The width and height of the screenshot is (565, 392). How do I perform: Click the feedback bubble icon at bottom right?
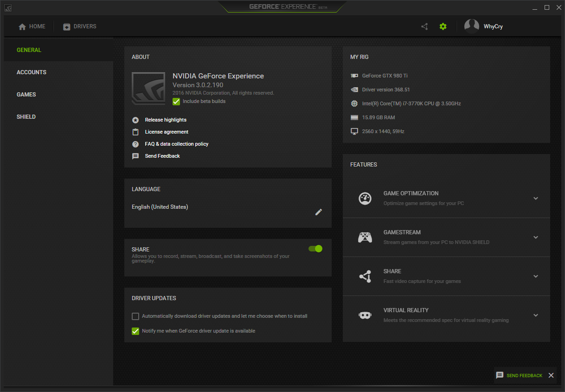(x=500, y=375)
